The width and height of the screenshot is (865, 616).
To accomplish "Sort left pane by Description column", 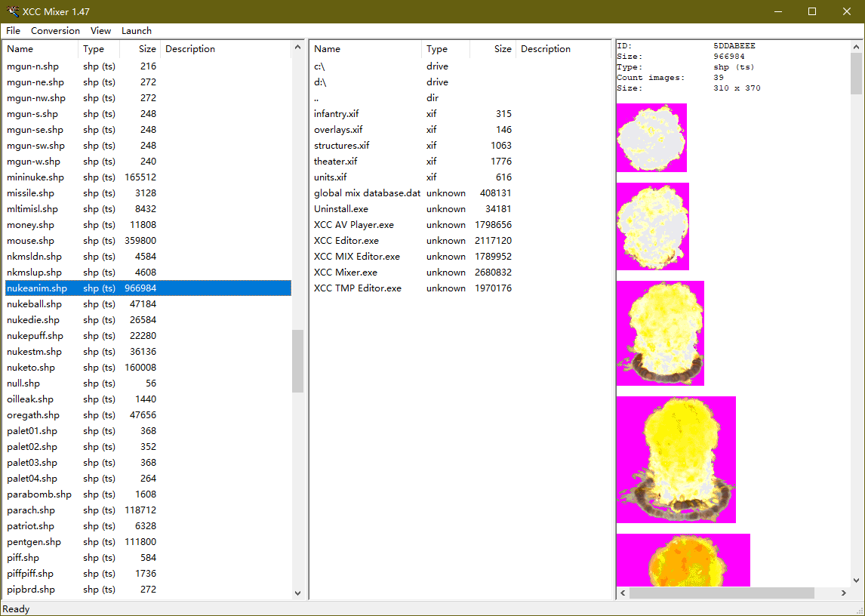I will click(x=226, y=48).
